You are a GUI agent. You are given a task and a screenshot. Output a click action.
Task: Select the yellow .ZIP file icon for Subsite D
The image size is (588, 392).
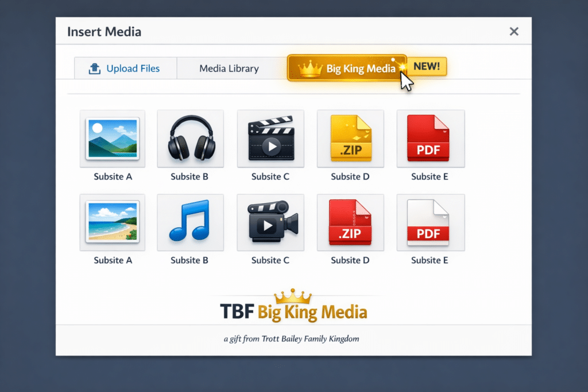pos(350,138)
